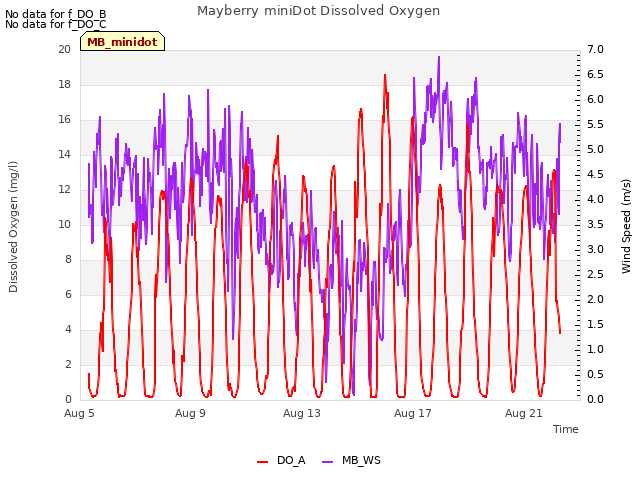Image resolution: width=640 pixels, height=480 pixels.
Task: Click the 12 value on left axis
Action: [64, 189]
